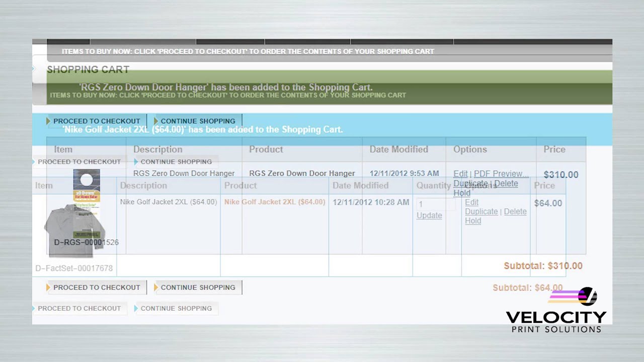Click the 'Nike Golf Jacket 2XL' added message
Screen dimensions: 644x362
pyautogui.click(x=203, y=130)
